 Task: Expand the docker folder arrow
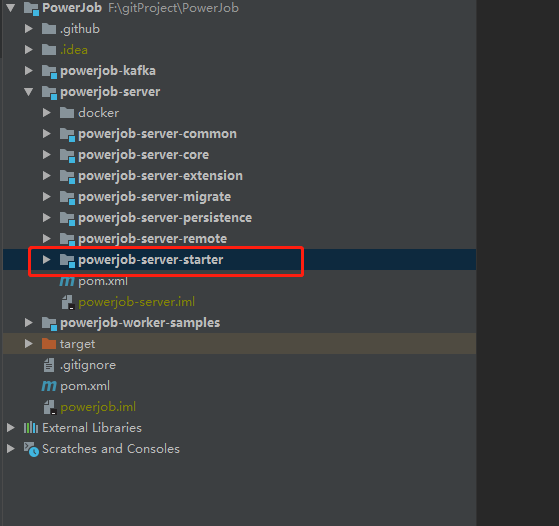tap(47, 113)
